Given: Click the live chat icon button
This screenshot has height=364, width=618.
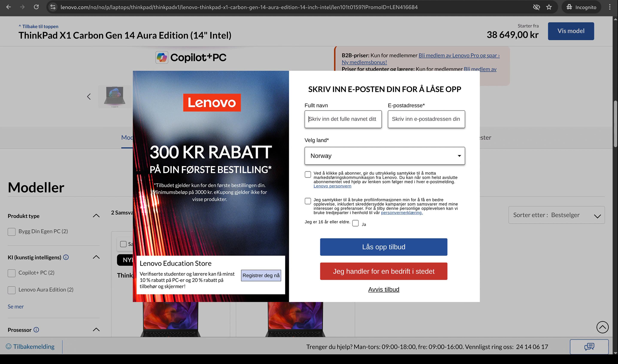Looking at the screenshot, I should pyautogui.click(x=589, y=347).
